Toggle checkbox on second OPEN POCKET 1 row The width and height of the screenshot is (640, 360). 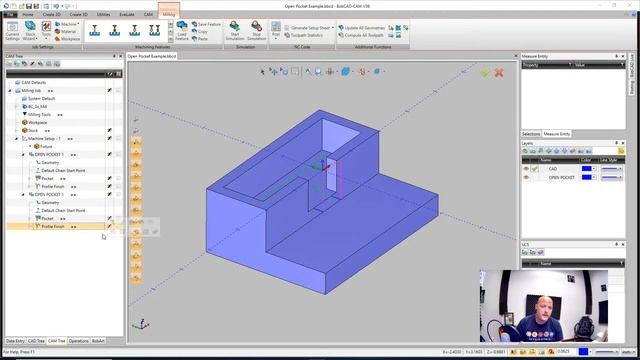tap(118, 194)
